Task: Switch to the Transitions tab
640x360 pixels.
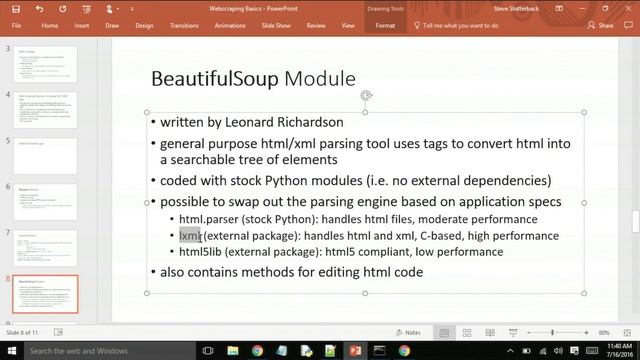Action: click(184, 25)
